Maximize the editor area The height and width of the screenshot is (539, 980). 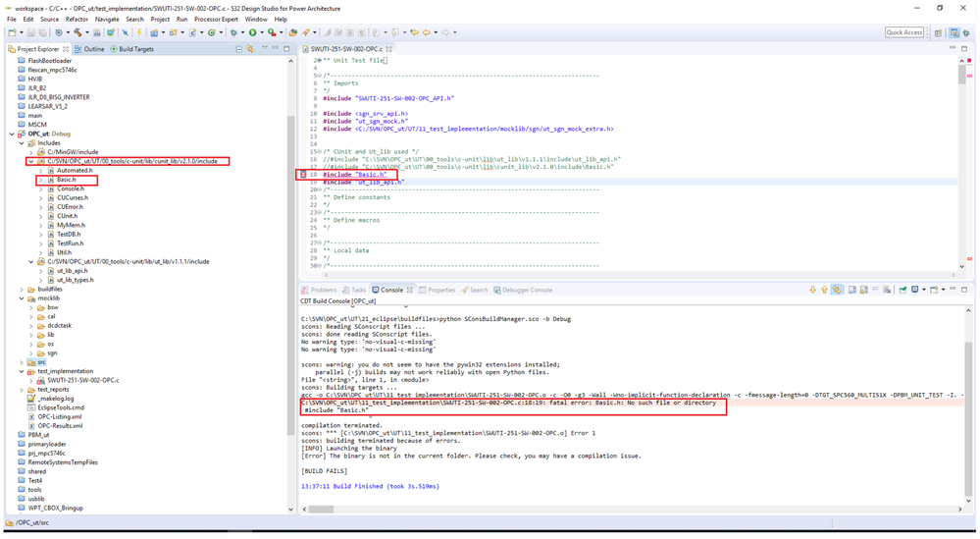[964, 49]
